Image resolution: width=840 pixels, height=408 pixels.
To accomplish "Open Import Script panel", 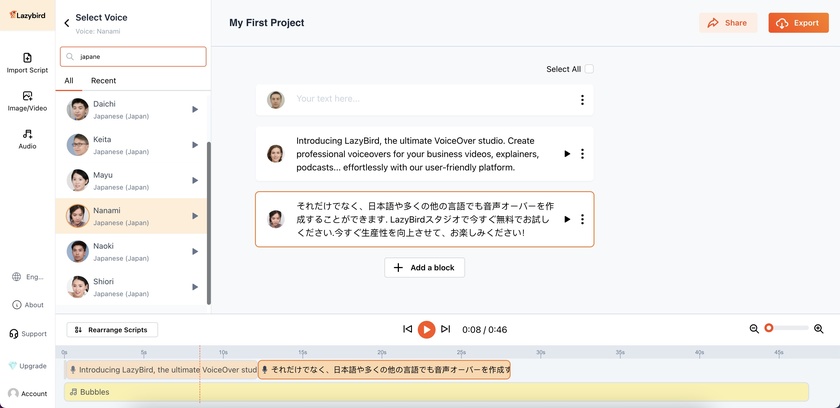I will click(27, 63).
